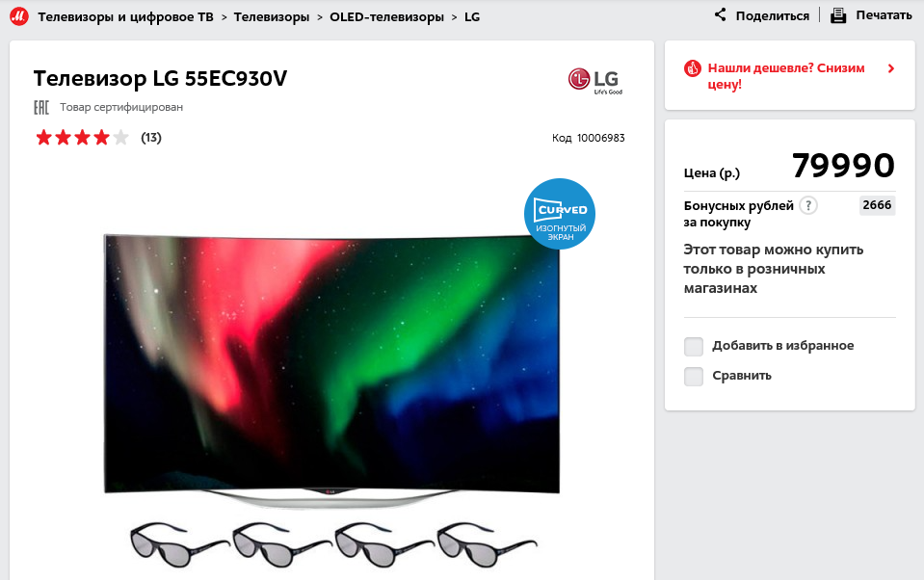Click the Поделиться share button

[x=761, y=15]
